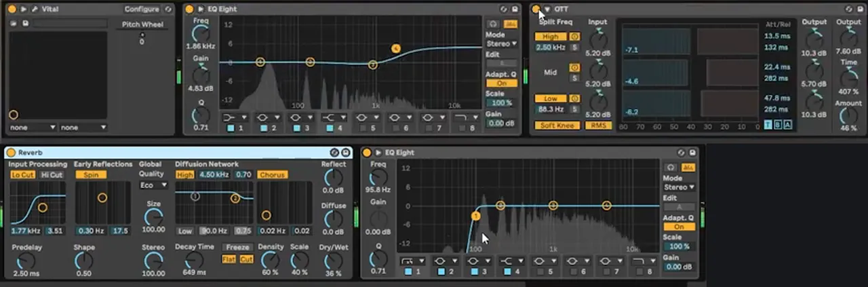Click Reverb's hot-swap preset icon

coord(335,153)
